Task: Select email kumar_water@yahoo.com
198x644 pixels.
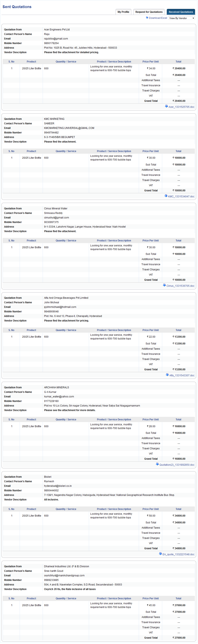Action: click(59, 397)
